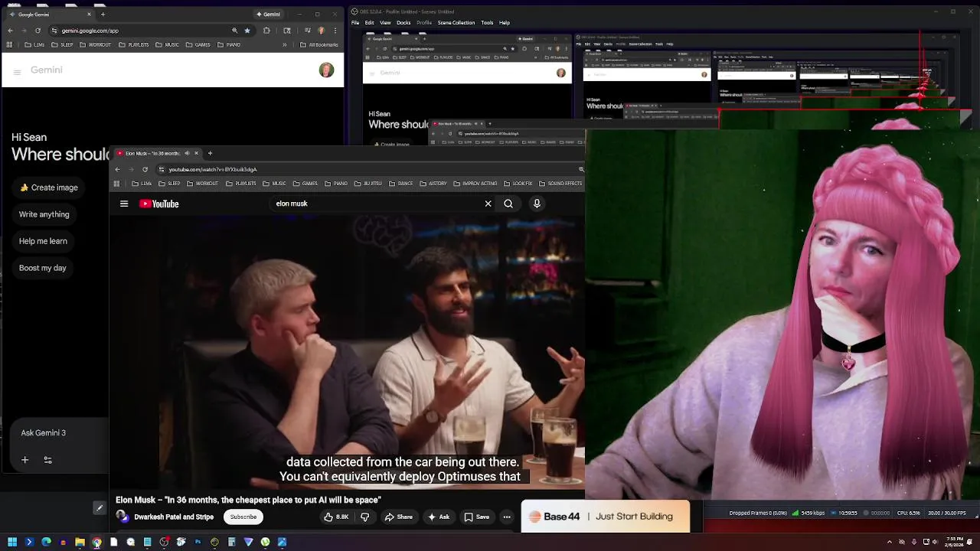
Task: Click Create image suggestion chip
Action: coord(49,187)
